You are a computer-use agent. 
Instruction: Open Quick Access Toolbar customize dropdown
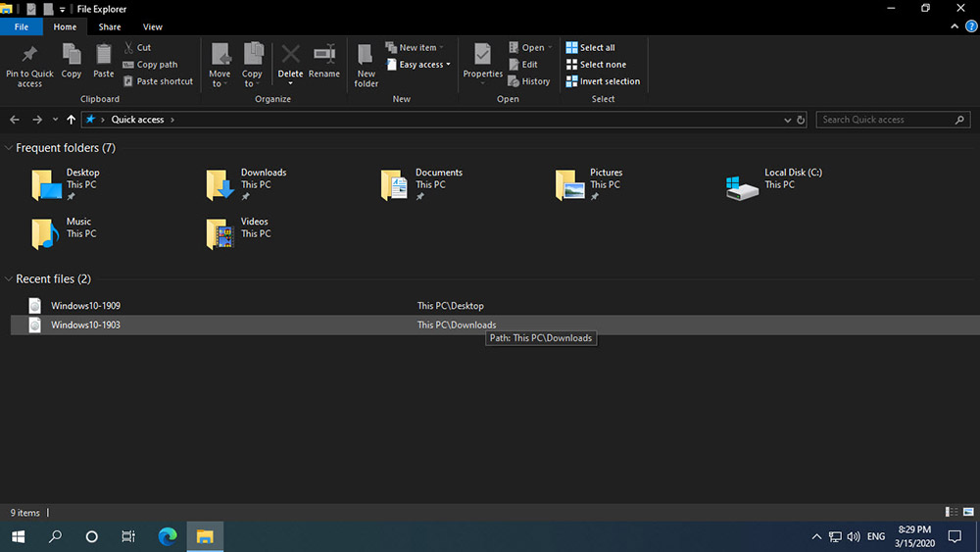[x=62, y=10]
